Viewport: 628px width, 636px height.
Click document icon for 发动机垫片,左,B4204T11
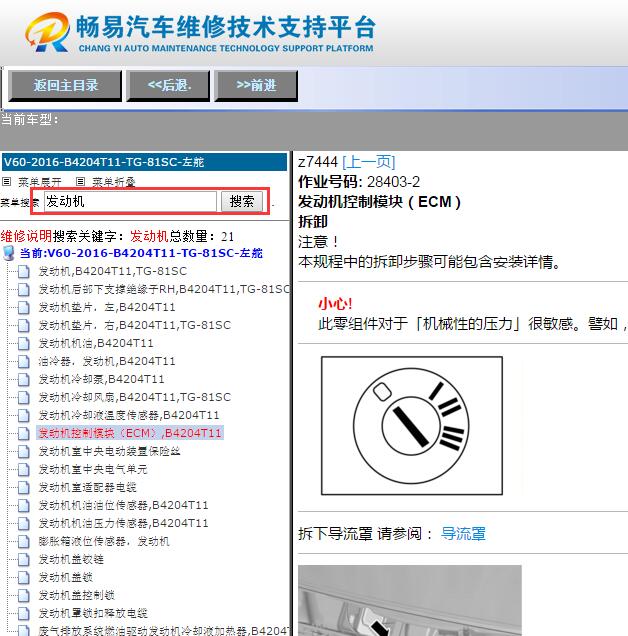[24, 307]
